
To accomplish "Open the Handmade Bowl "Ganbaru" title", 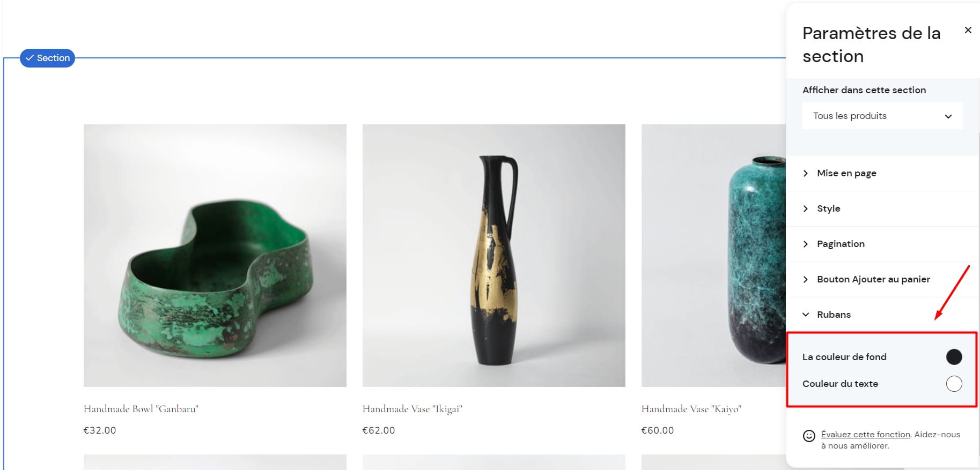I will [141, 409].
